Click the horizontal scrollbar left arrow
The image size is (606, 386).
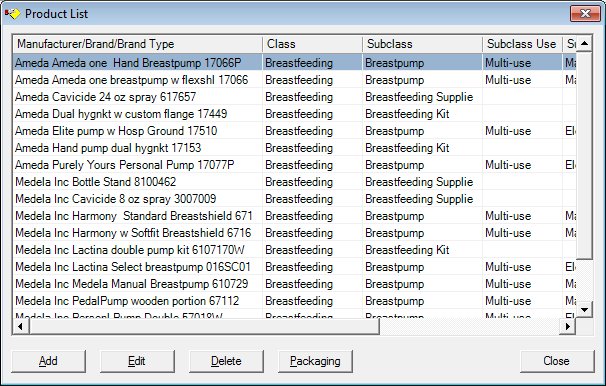pos(20,326)
